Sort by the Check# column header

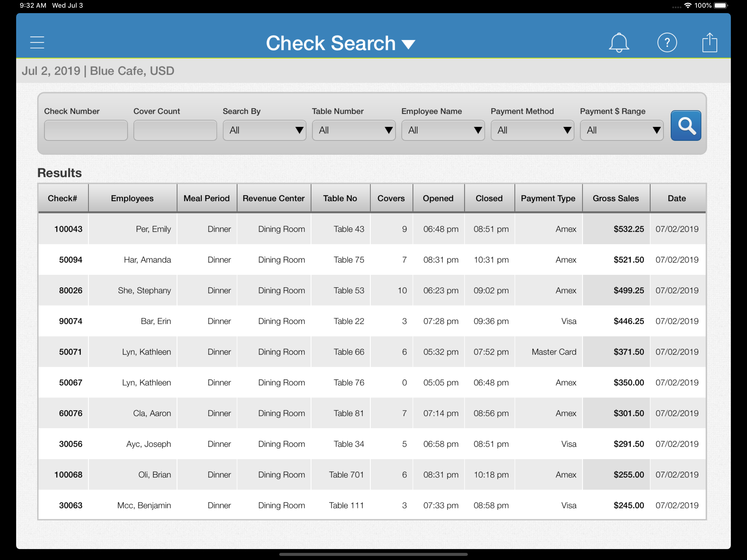tap(63, 198)
